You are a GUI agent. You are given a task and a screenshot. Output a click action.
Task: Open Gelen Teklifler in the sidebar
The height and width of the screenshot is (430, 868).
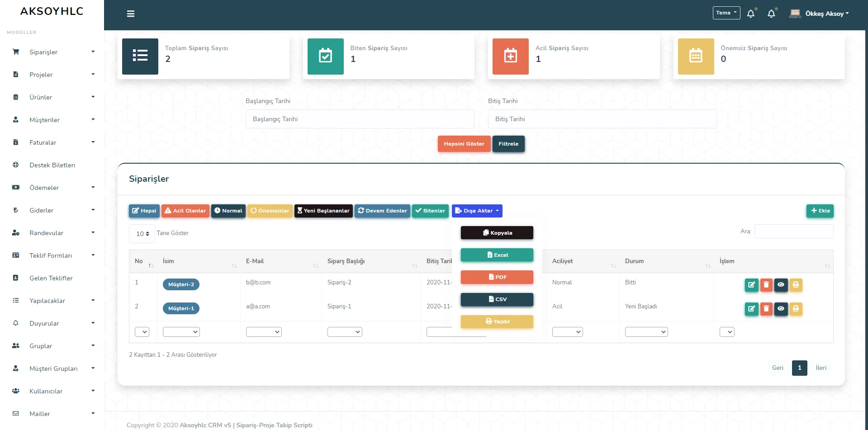point(52,278)
